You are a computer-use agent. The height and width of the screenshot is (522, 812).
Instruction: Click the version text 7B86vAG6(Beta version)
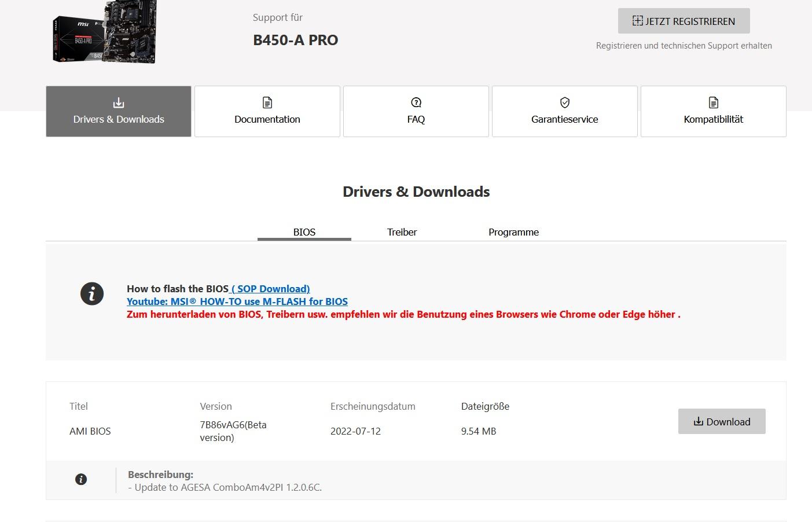(x=233, y=431)
